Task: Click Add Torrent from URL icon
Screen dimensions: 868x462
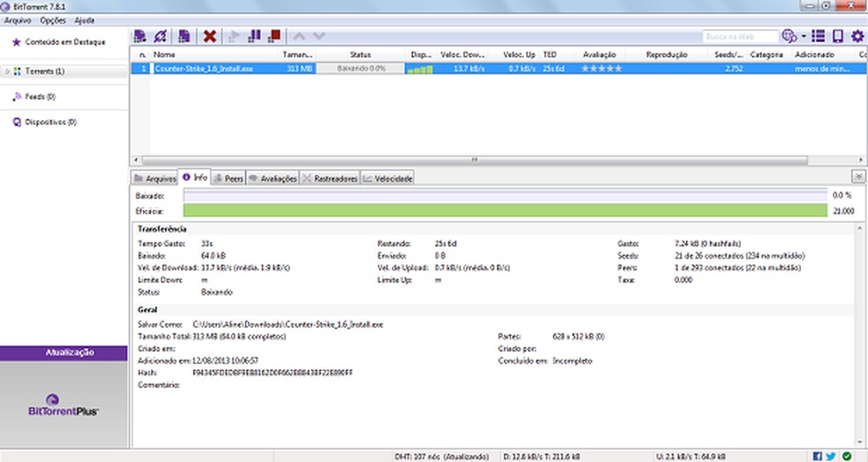Action: coord(160,36)
